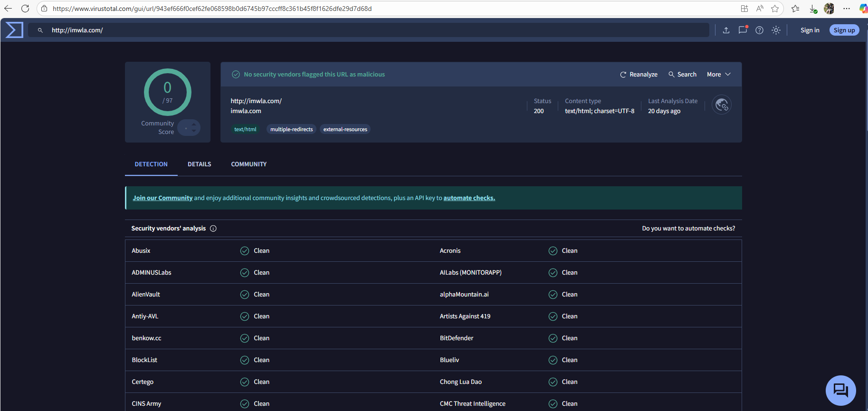The width and height of the screenshot is (868, 411).
Task: Open the automate checks link in the banner
Action: pyautogui.click(x=469, y=198)
